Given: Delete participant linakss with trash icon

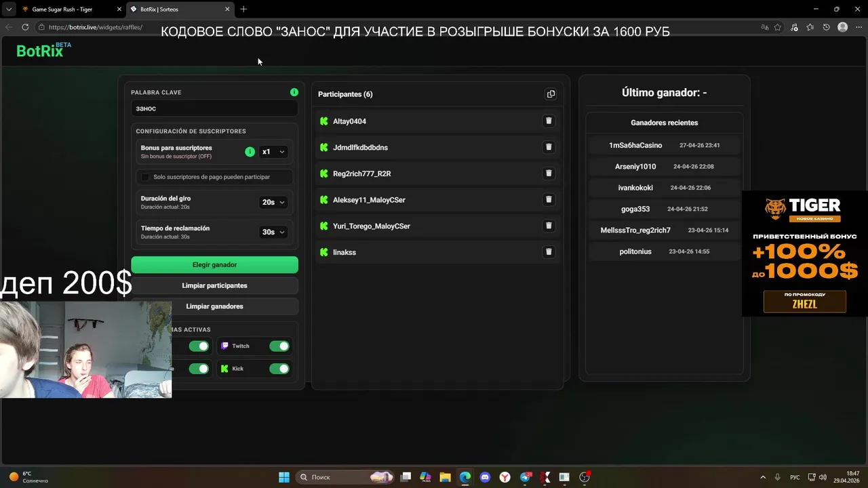Looking at the screenshot, I should pos(549,251).
